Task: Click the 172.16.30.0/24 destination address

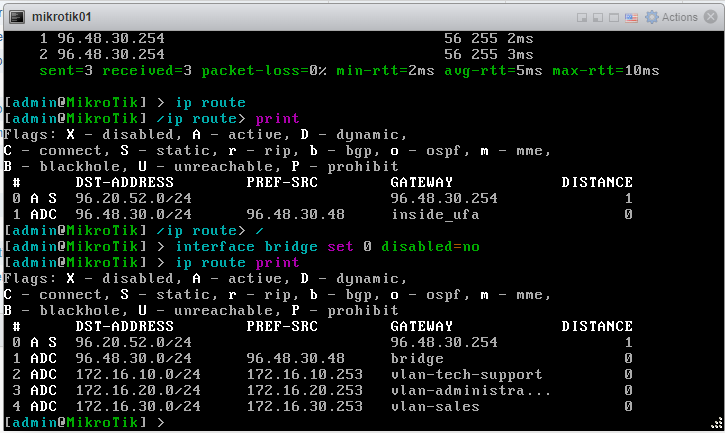Action: coord(138,407)
